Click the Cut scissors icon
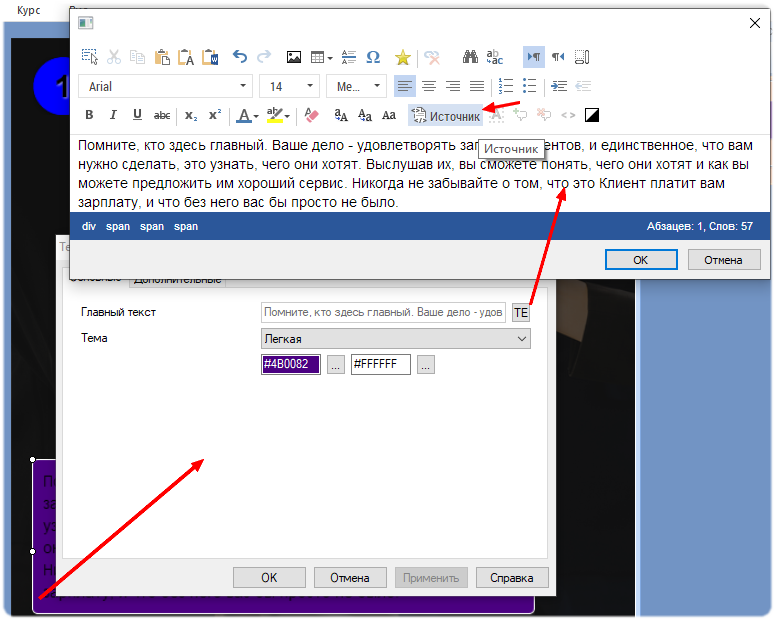 click(x=114, y=57)
